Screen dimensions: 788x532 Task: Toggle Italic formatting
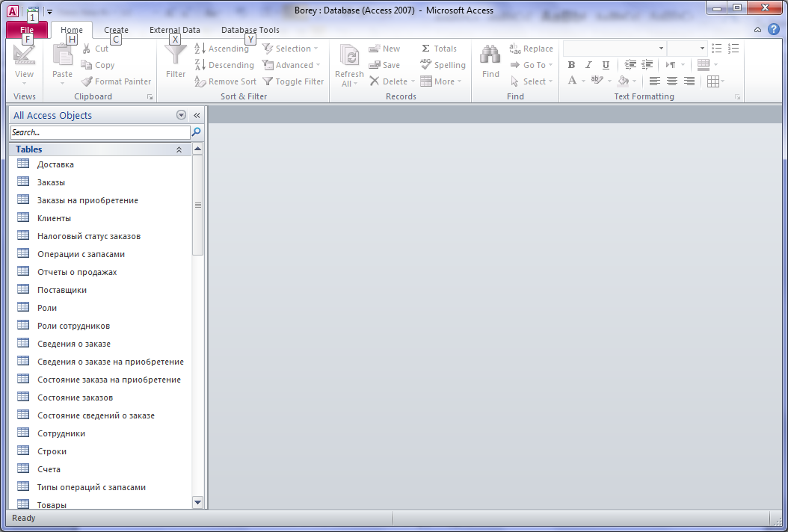(588, 65)
